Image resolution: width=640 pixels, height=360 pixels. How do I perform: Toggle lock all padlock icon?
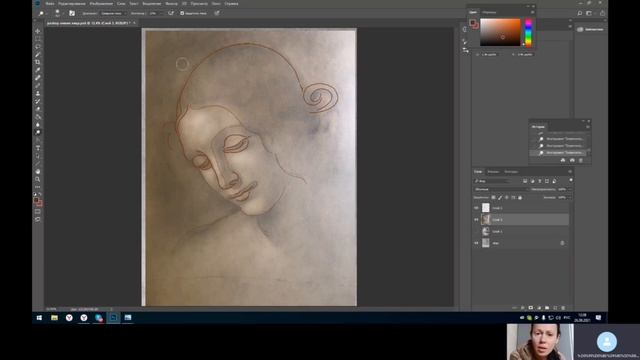tap(520, 198)
